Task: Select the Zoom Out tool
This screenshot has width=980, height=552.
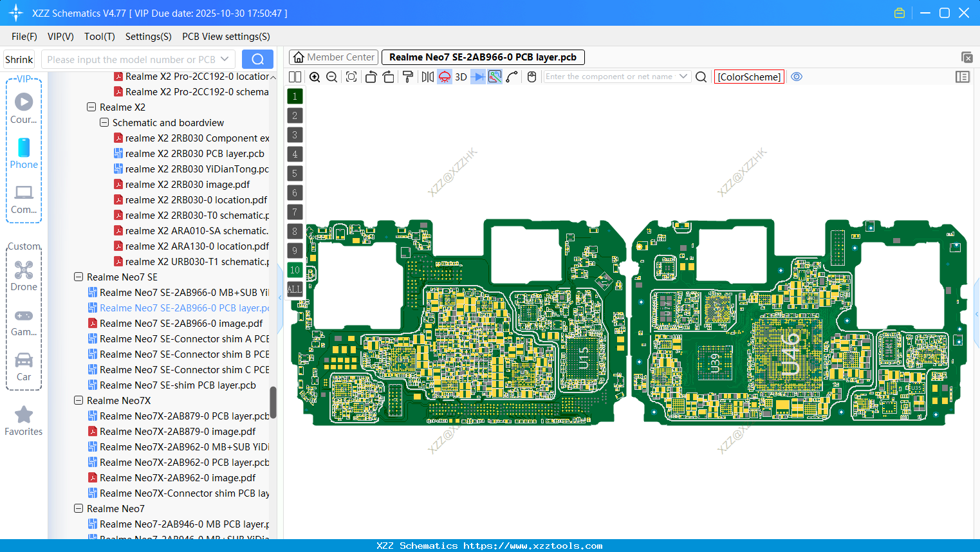Action: point(331,77)
